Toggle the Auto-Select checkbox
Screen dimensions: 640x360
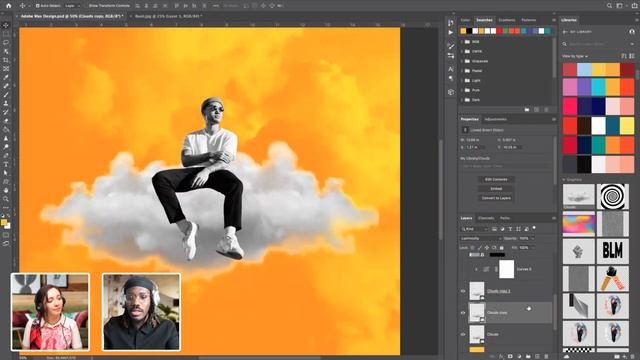[38, 6]
